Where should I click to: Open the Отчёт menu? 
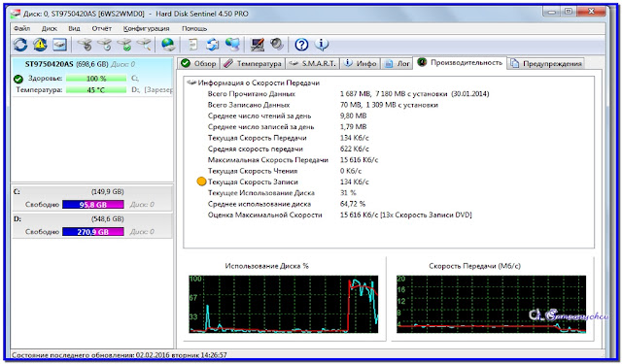coord(101,28)
